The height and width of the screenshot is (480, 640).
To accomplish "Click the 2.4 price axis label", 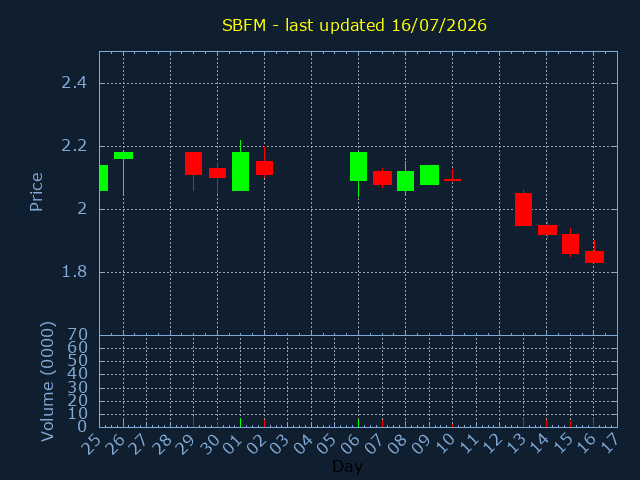I will 74,83.
